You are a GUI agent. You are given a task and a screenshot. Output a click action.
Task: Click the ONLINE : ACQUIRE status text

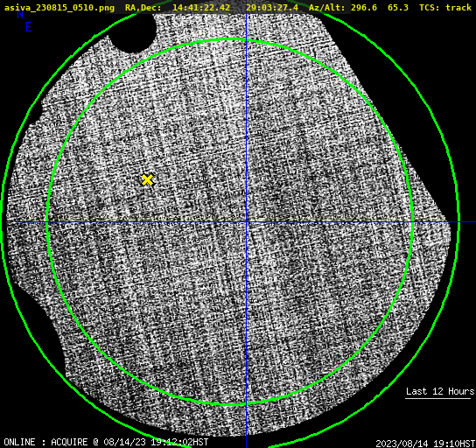[x=45, y=442]
